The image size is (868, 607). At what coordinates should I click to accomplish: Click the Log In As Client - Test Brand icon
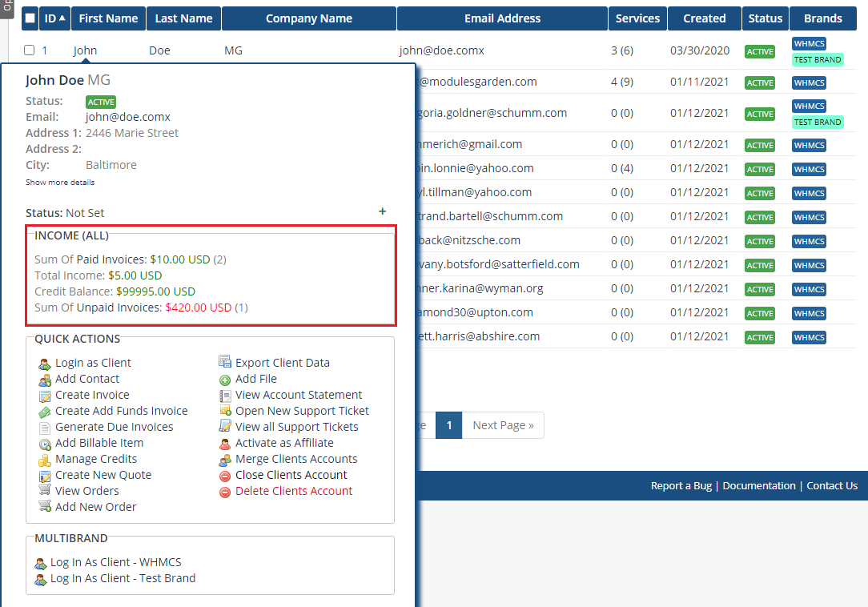click(x=40, y=580)
